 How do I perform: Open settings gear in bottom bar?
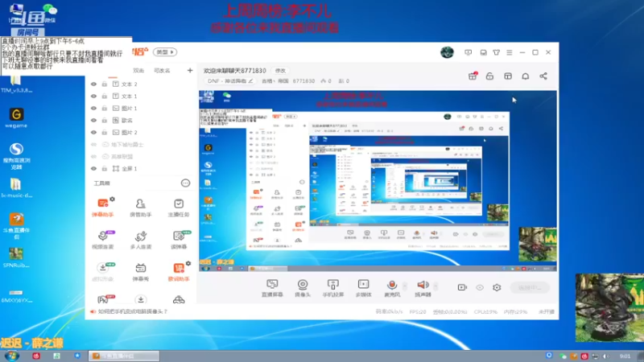click(497, 287)
